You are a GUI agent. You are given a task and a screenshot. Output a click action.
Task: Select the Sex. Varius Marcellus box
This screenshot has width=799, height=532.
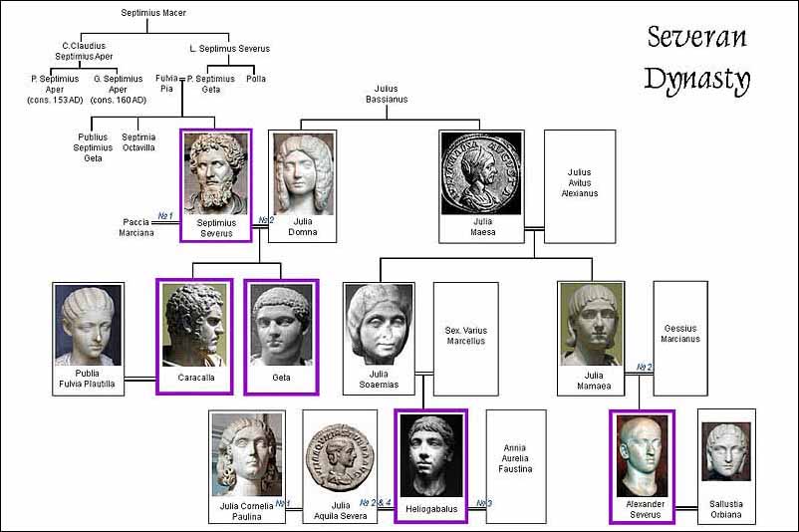[465, 338]
